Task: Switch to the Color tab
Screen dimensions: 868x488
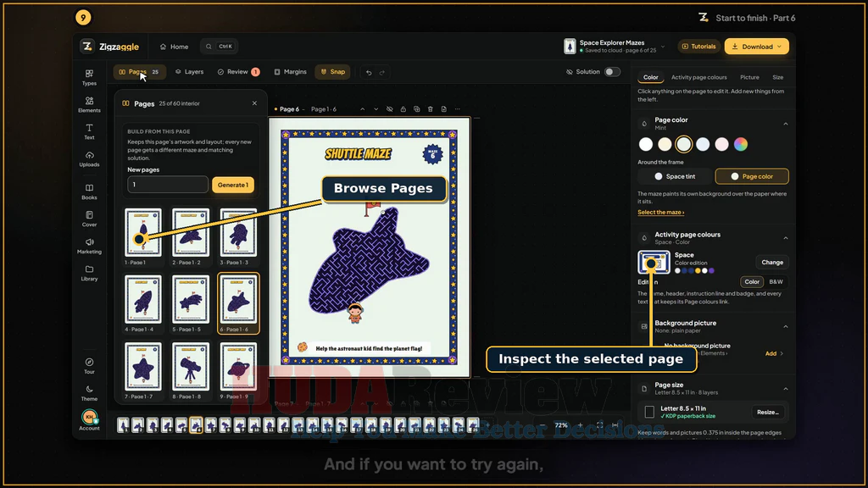Action: pos(650,77)
